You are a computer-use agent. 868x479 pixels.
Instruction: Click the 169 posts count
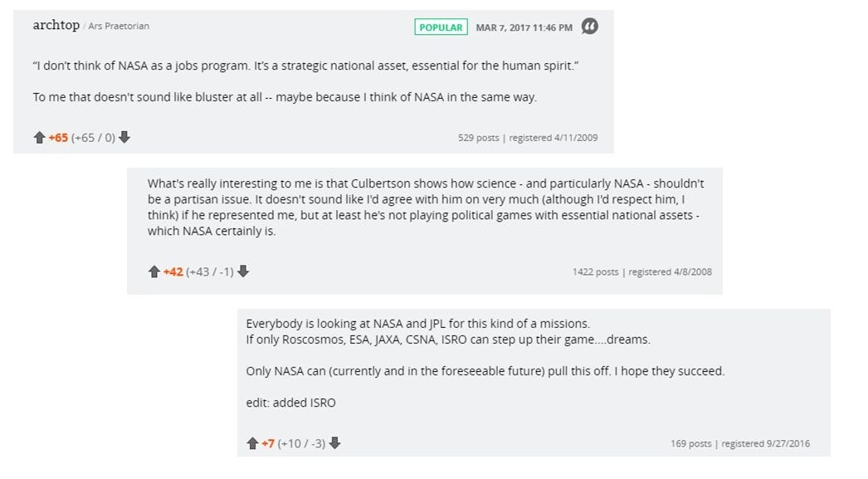(x=691, y=444)
